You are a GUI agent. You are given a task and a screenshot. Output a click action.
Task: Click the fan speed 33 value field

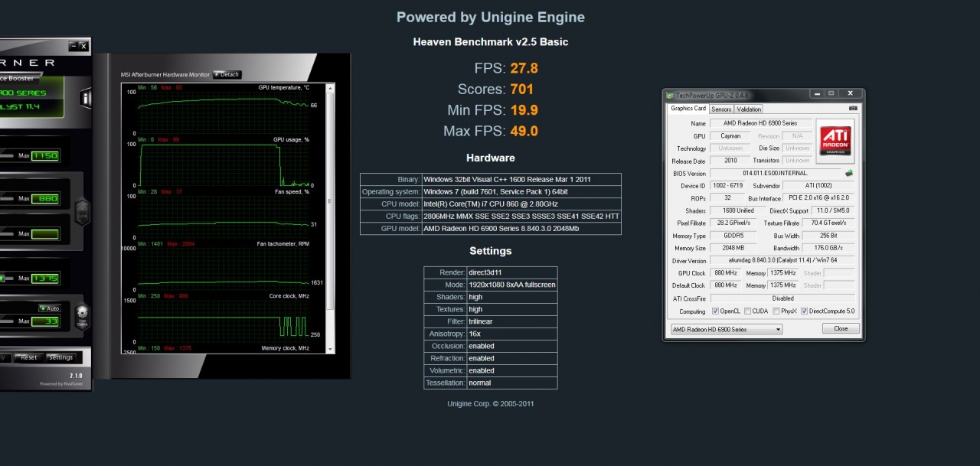coord(45,321)
